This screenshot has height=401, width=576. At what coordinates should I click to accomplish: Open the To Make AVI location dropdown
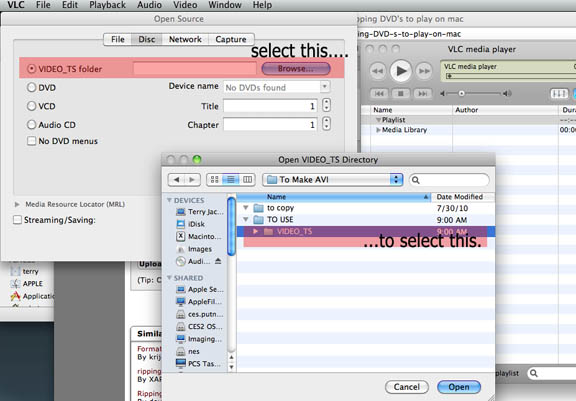[x=332, y=180]
